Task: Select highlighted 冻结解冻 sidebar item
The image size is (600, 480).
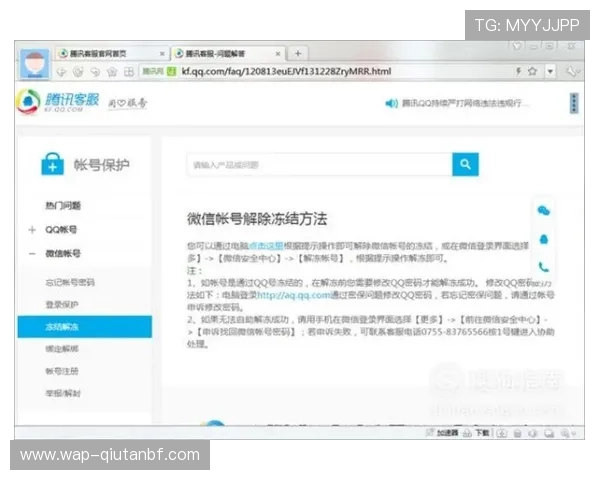Action: 85,327
